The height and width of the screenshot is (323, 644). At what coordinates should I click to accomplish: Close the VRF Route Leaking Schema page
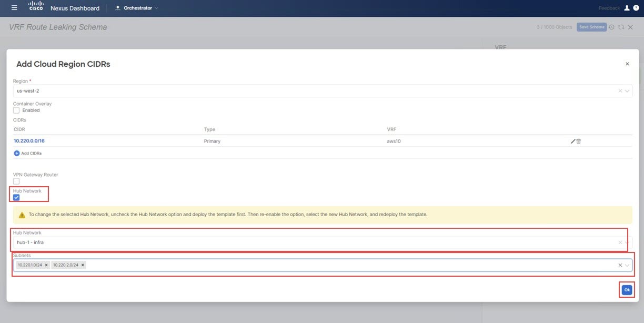click(630, 27)
